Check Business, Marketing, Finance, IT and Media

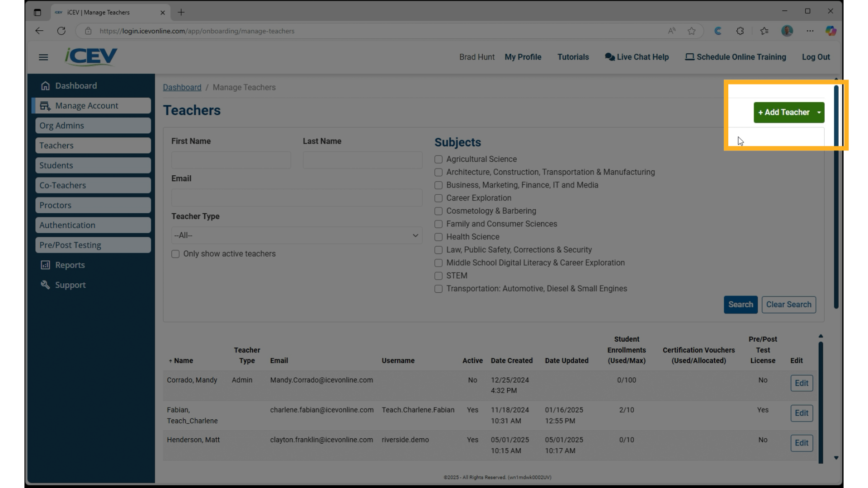click(439, 185)
